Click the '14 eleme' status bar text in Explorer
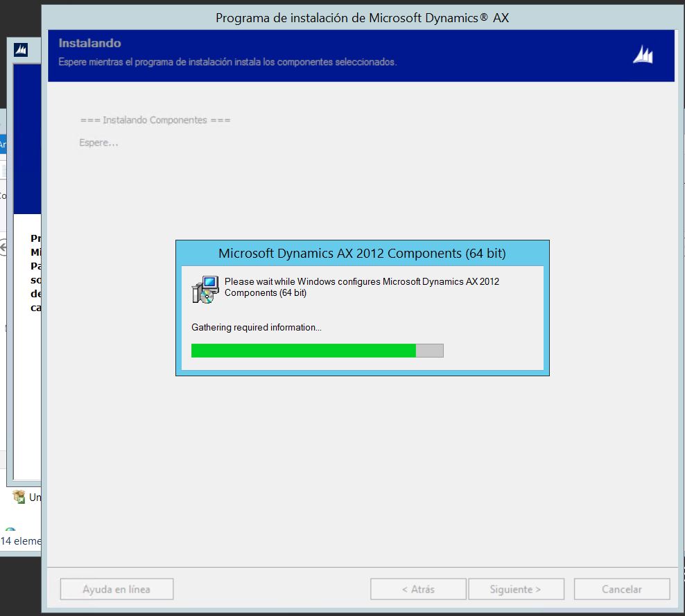685x616 pixels. (x=21, y=541)
